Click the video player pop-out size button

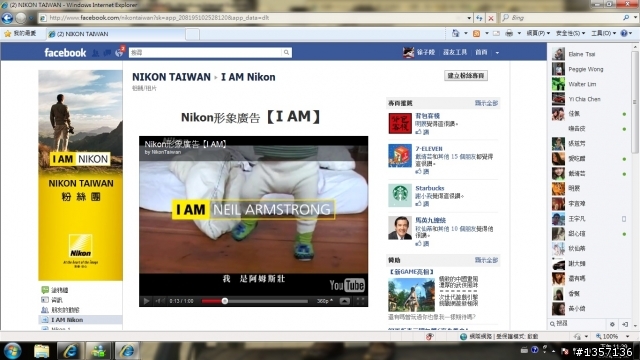click(x=344, y=301)
